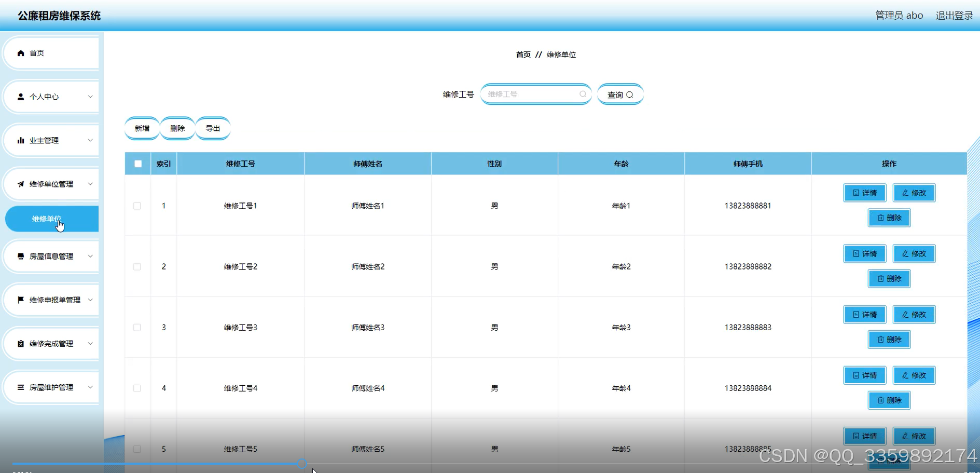980x473 pixels.
Task: Expand the 业主管理 menu chevron
Action: 90,140
